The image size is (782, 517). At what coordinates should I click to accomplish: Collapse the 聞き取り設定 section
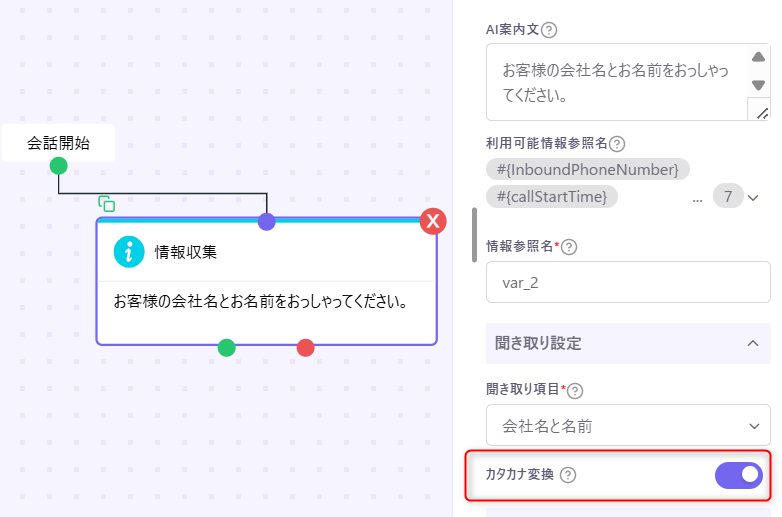click(x=752, y=343)
